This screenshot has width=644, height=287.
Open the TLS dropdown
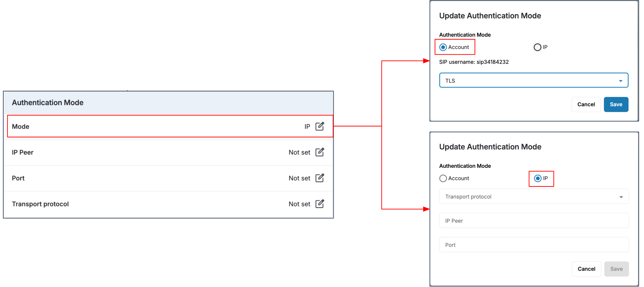534,81
